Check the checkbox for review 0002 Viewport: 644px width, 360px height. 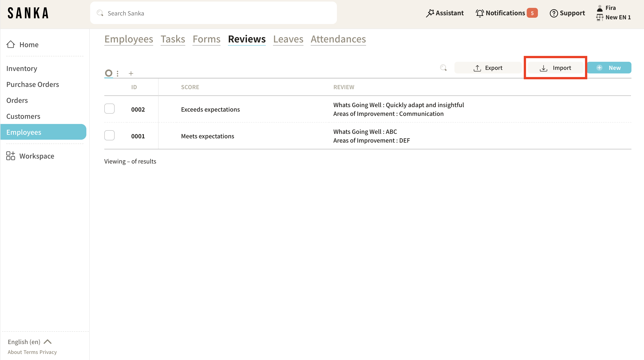[x=109, y=109]
